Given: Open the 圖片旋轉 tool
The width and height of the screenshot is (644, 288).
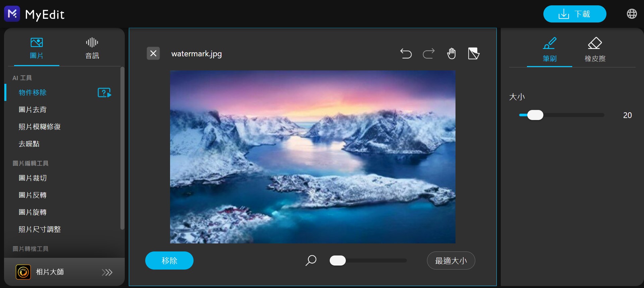Looking at the screenshot, I should pyautogui.click(x=33, y=212).
